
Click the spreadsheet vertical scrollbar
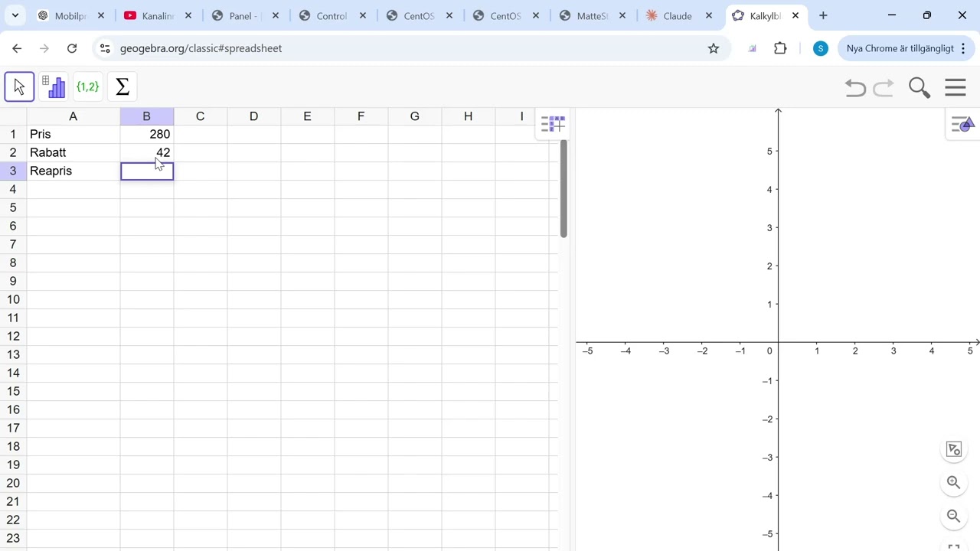pos(563,189)
